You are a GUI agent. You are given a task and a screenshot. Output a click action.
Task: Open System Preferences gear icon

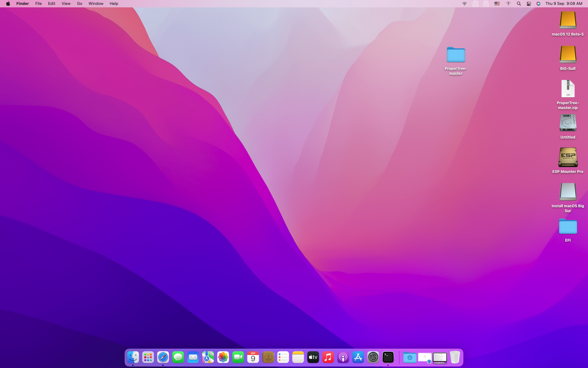(373, 357)
